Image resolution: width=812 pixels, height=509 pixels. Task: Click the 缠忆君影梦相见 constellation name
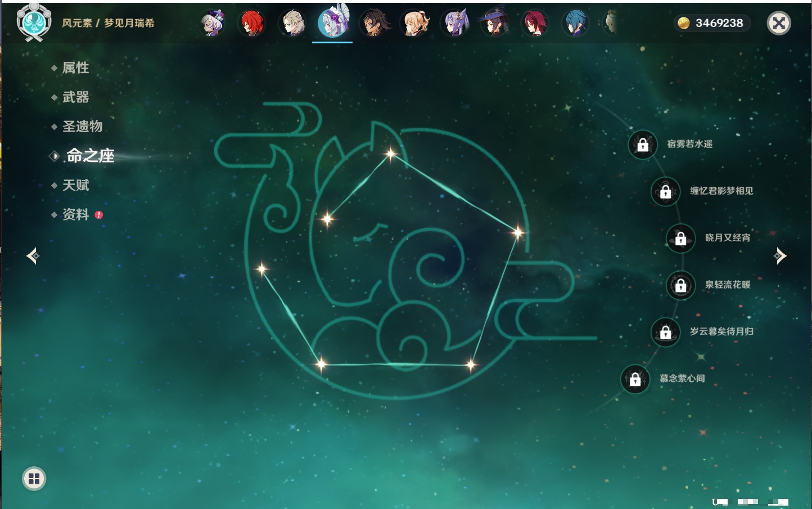[x=722, y=191]
